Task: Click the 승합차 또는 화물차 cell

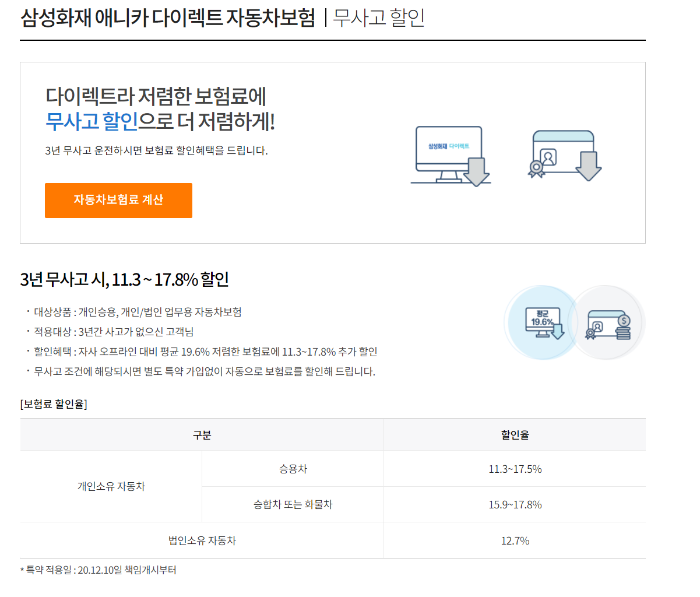Action: click(x=293, y=504)
